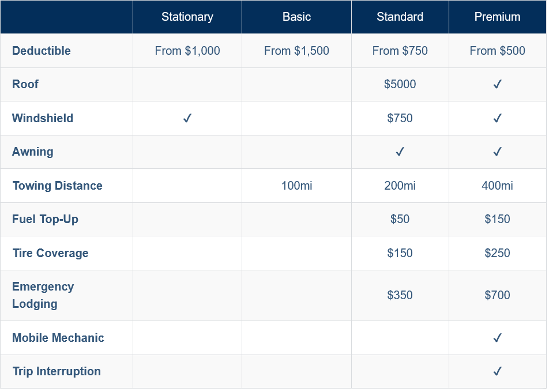The image size is (549, 392).
Task: Click the Standard roof $5000 value
Action: coord(400,84)
